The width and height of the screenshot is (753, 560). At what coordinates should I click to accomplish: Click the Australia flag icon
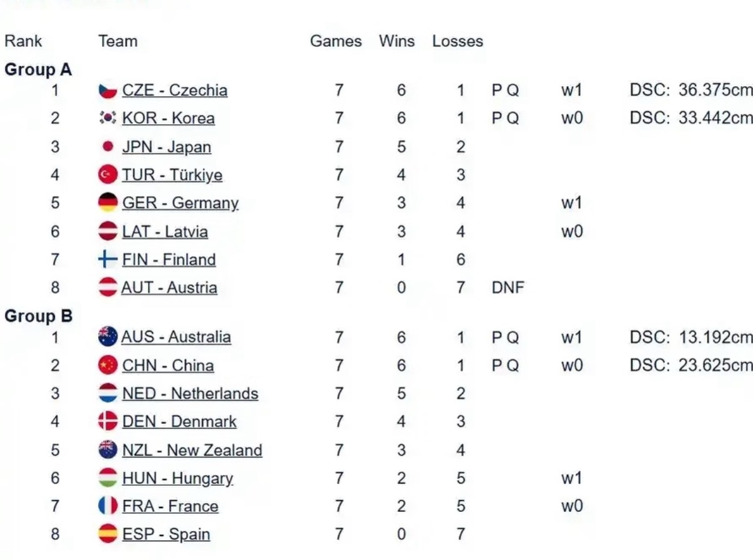tap(108, 337)
